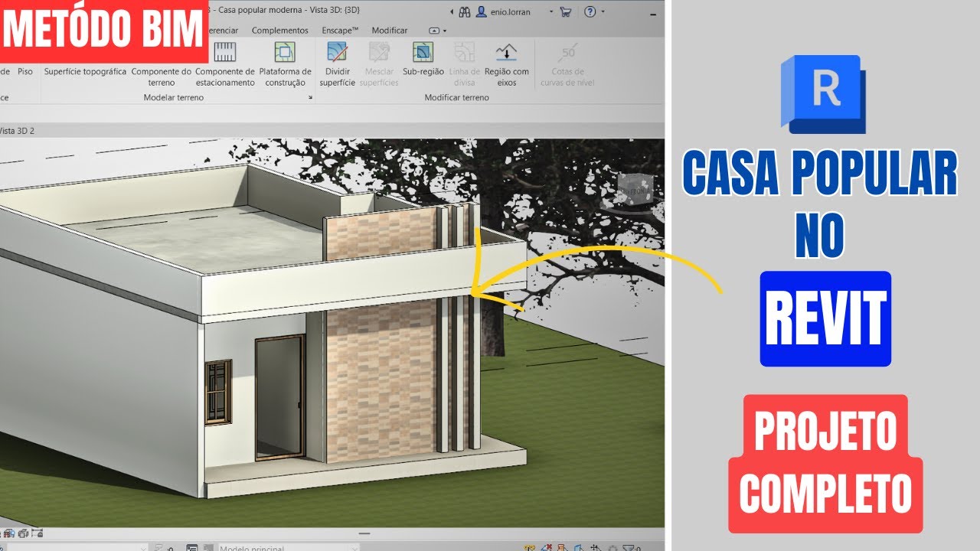Click the user account silhouette icon
980x551 pixels.
click(482, 11)
